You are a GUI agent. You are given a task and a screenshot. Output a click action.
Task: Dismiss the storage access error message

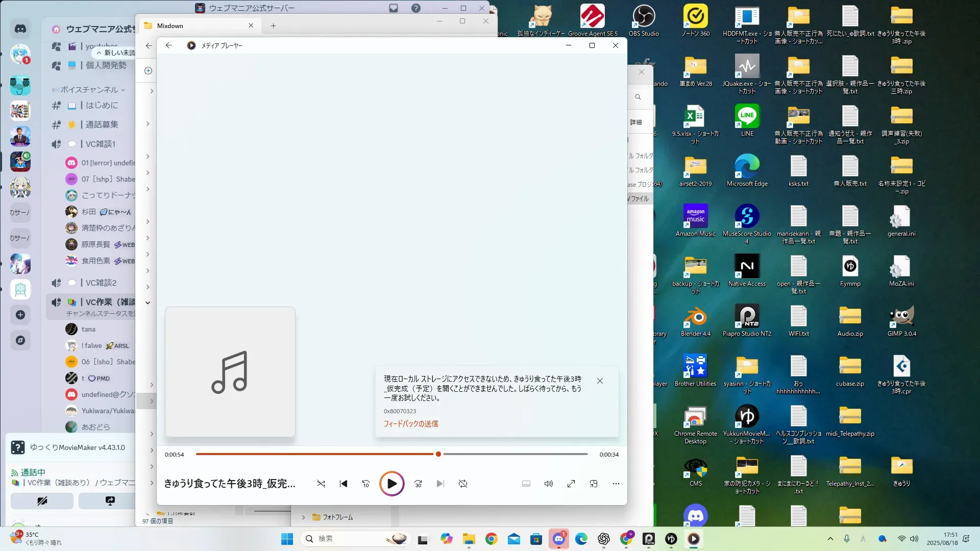tap(600, 381)
